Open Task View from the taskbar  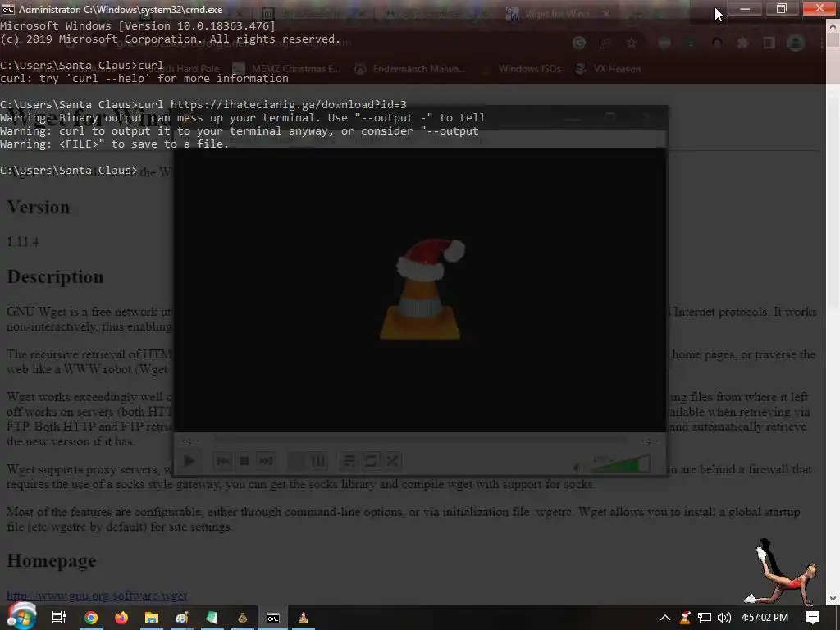coord(59,618)
